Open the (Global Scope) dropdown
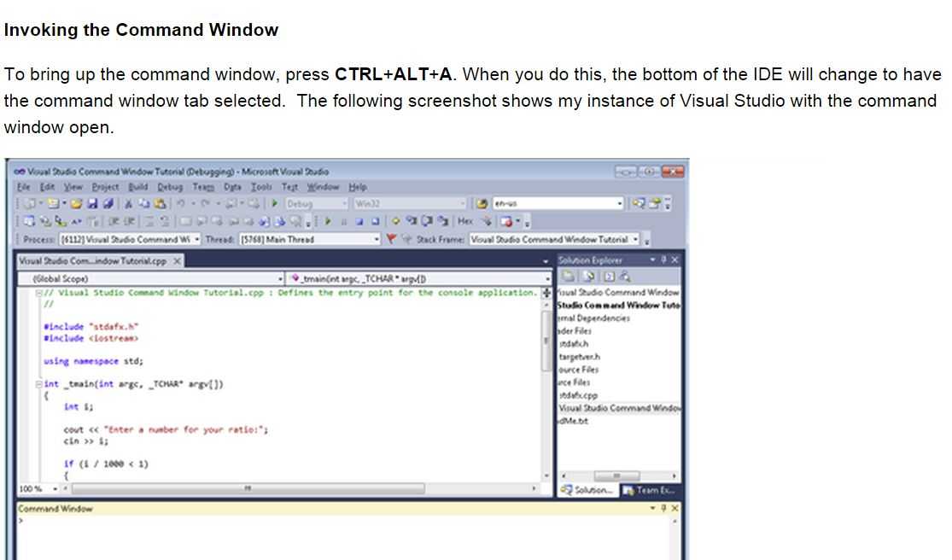This screenshot has height=560, width=952. point(280,278)
